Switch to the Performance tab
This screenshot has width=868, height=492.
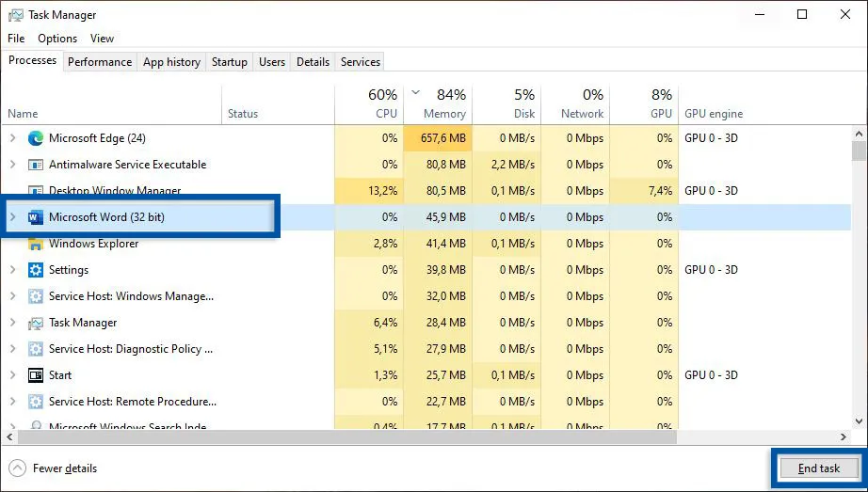pos(100,62)
